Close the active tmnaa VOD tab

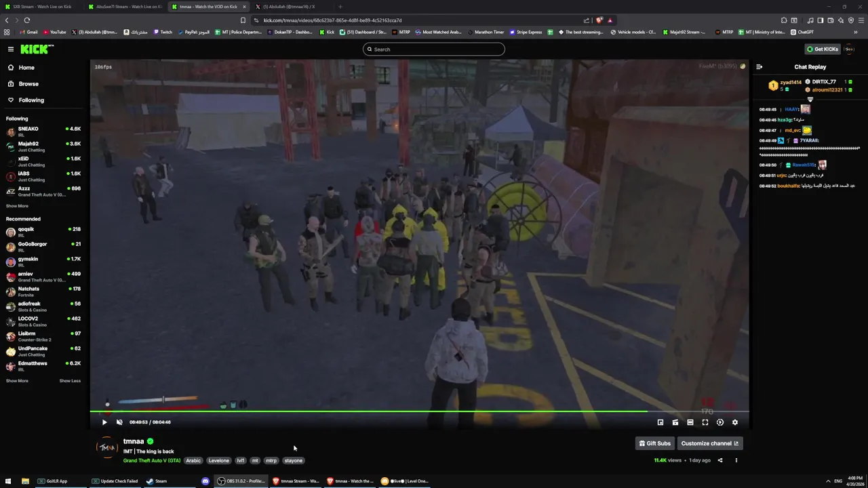244,7
